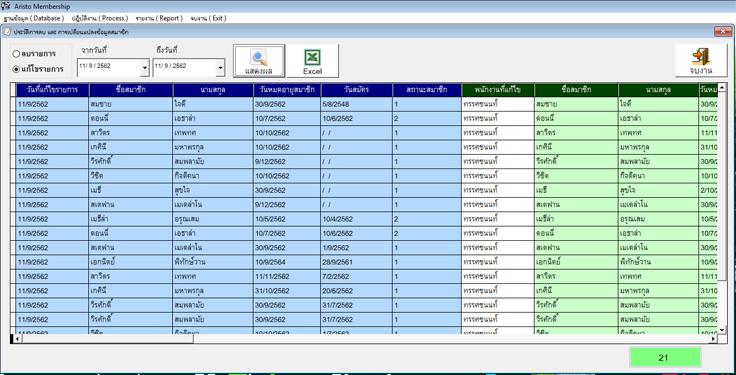Click the วันสมัคร column header
Viewport: 736px width, 375px height.
point(357,90)
